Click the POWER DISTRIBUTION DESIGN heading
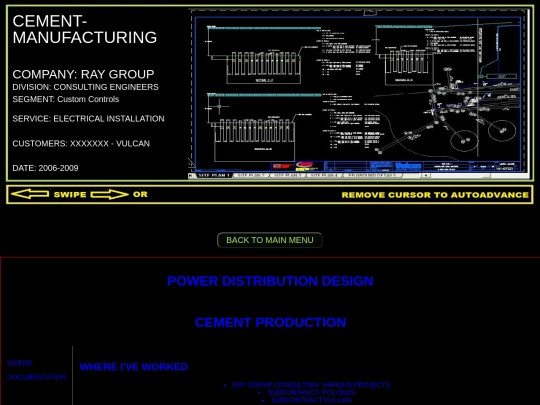This screenshot has width=540, height=405. [270, 281]
